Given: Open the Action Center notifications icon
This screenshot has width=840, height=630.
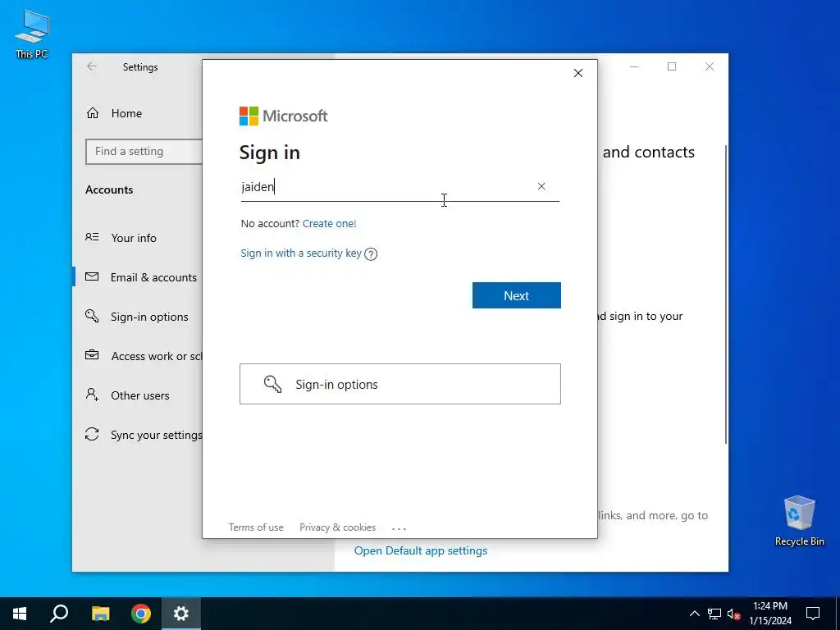Looking at the screenshot, I should [813, 614].
